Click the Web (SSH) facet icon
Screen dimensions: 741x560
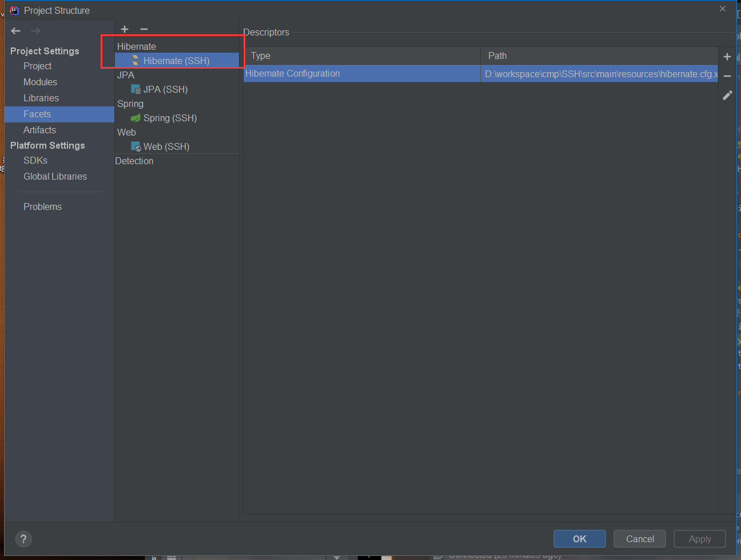[136, 146]
